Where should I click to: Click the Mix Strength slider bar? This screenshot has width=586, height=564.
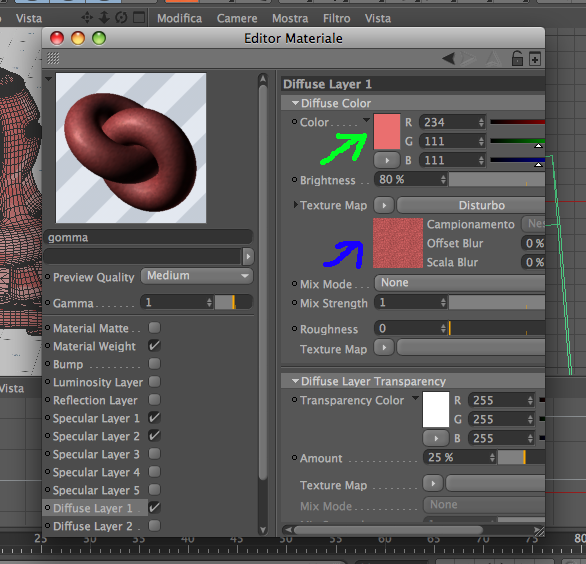pyautogui.click(x=497, y=302)
